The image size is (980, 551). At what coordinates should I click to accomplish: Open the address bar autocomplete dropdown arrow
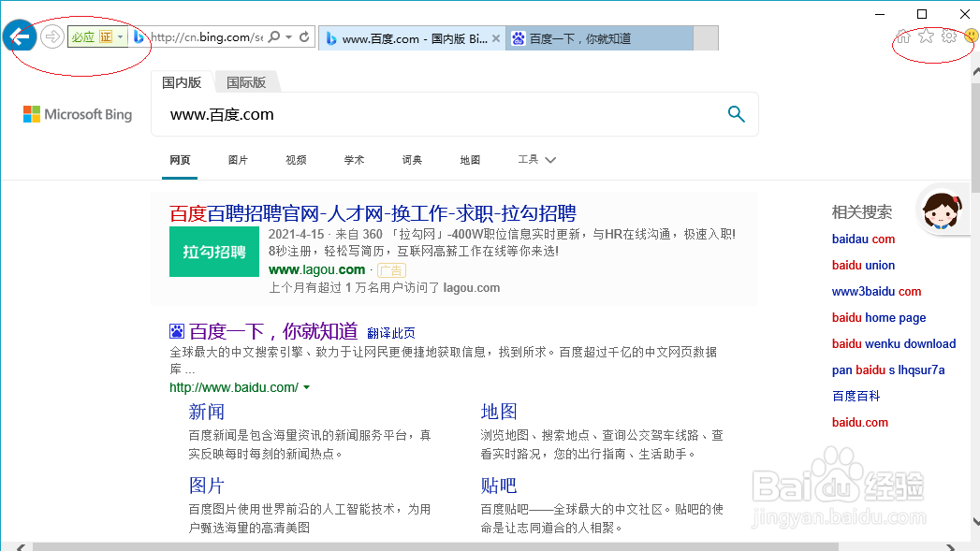coord(288,36)
